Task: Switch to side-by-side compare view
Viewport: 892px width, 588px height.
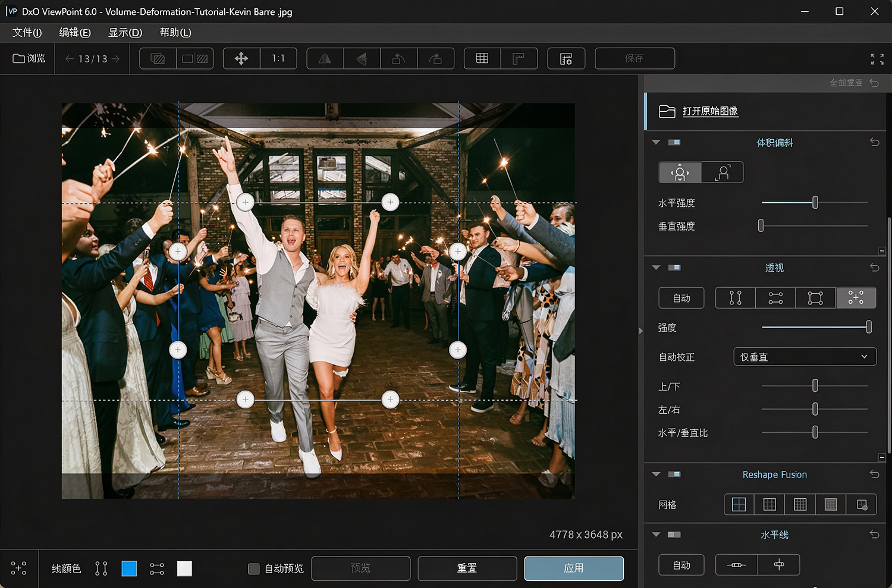Action: 195,58
